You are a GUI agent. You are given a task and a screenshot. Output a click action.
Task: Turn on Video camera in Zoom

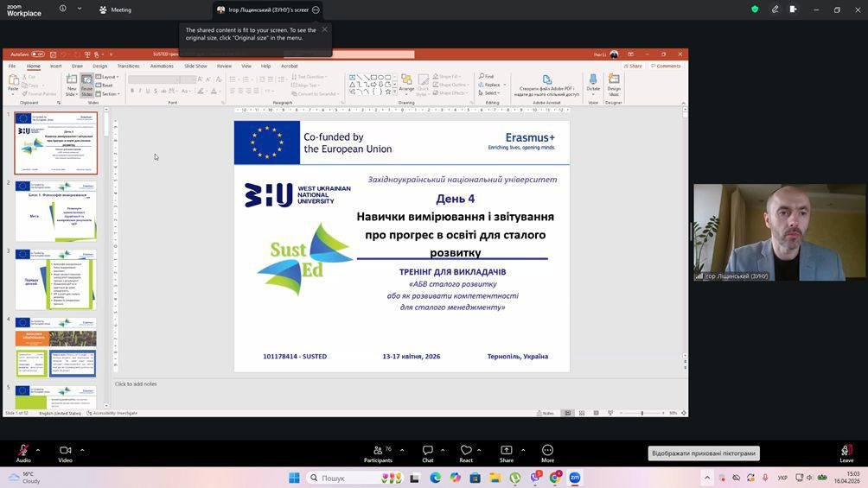[x=65, y=450]
